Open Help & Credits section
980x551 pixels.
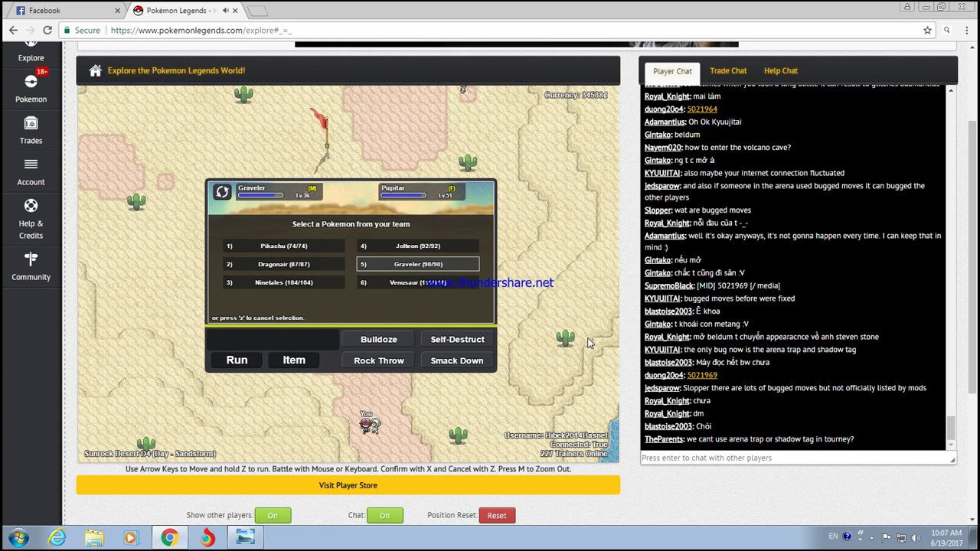click(x=31, y=219)
